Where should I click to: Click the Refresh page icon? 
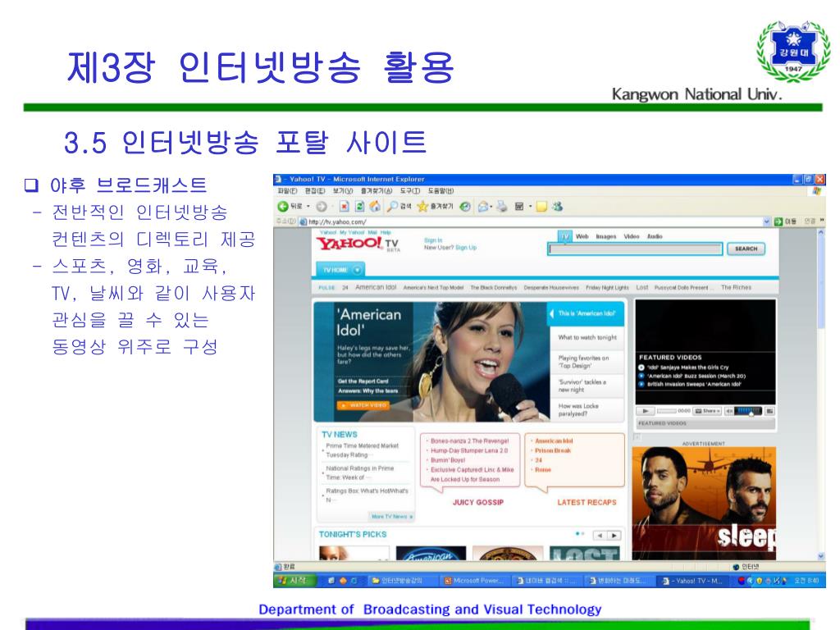(359, 206)
